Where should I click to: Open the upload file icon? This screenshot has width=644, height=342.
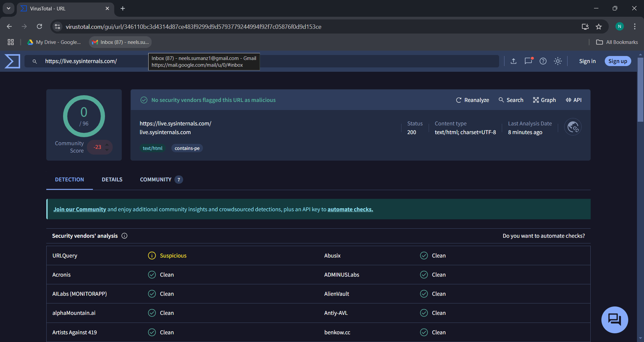coord(514,61)
